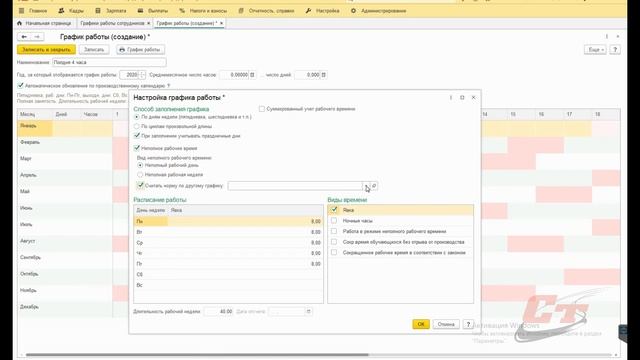640x360 pixels.
Task: Toggle Сокращенное рабочее время checkbox
Action: click(334, 252)
